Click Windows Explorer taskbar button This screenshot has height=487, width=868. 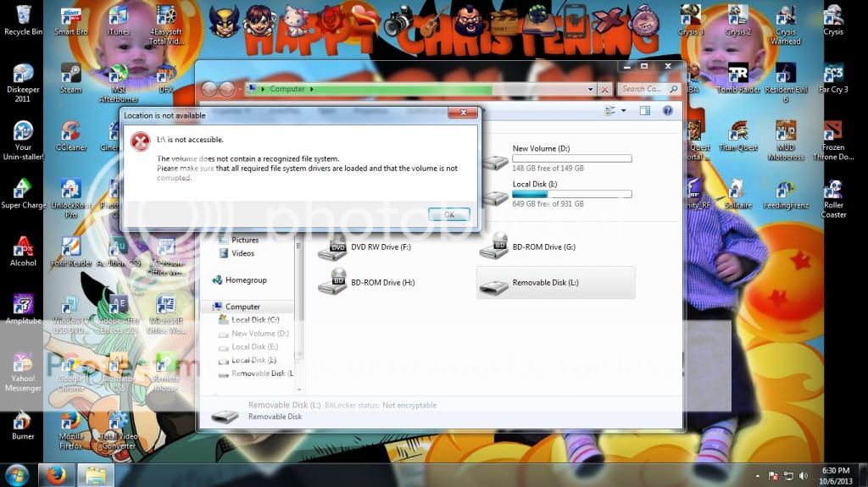pyautogui.click(x=95, y=475)
